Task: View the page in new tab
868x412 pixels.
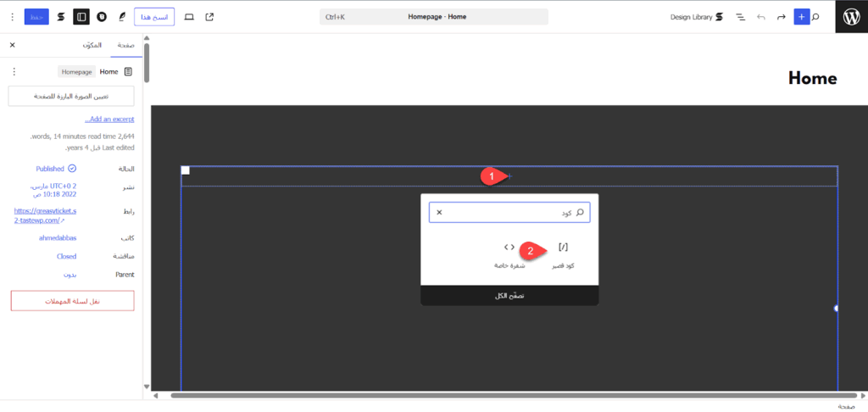Action: [x=209, y=17]
